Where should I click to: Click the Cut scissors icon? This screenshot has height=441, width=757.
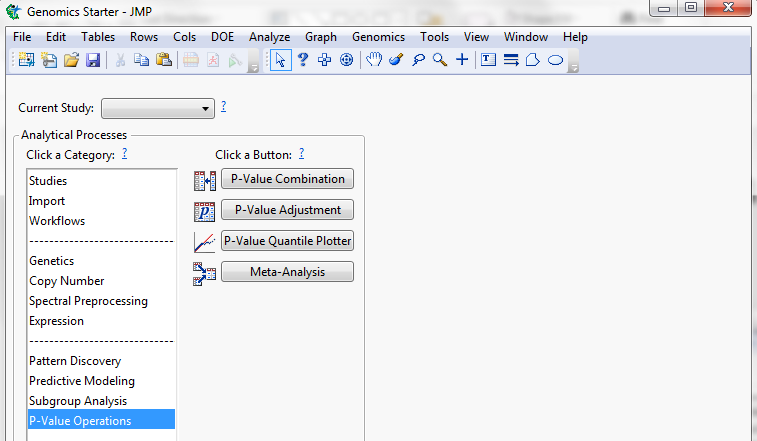pyautogui.click(x=120, y=60)
